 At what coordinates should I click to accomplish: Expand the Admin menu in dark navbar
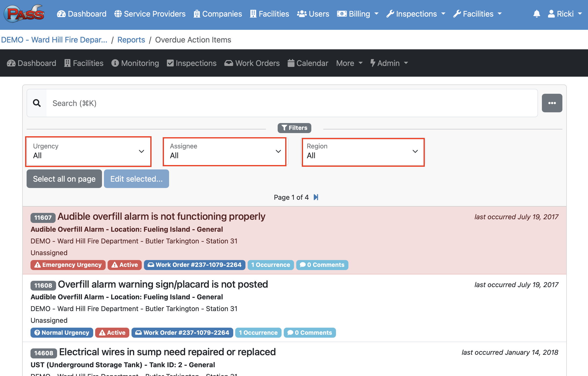click(389, 63)
